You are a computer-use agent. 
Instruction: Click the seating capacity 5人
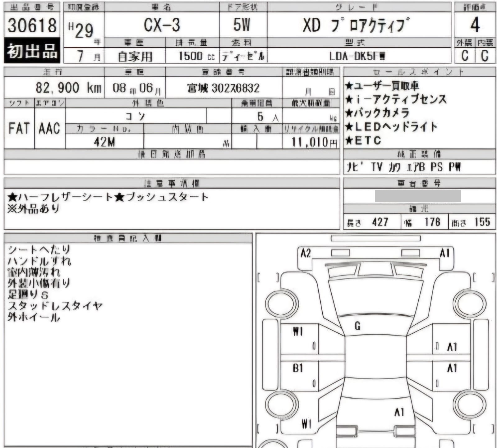coord(267,117)
